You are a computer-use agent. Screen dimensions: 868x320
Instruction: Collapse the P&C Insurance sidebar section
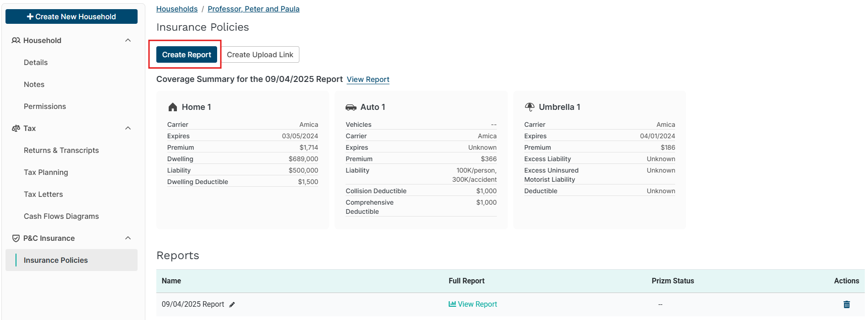128,238
